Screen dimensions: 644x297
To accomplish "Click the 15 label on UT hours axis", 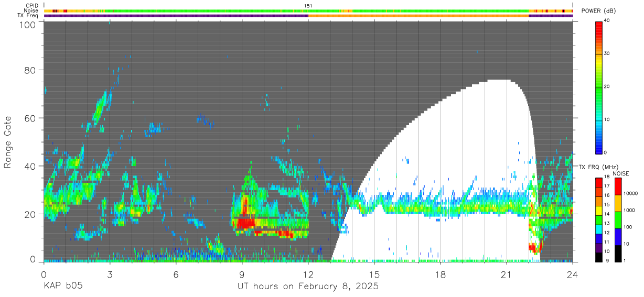I will [x=374, y=274].
